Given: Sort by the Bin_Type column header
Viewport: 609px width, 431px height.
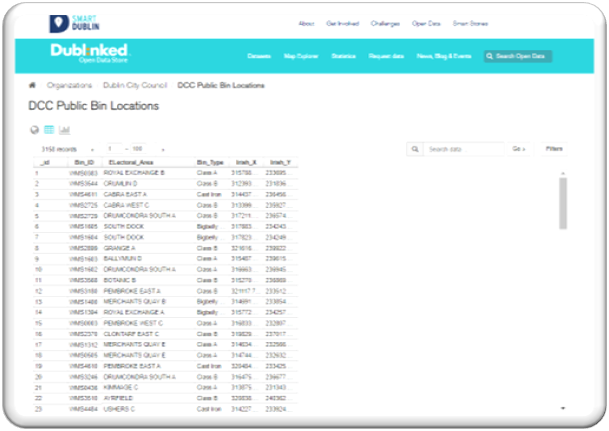Looking at the screenshot, I should coord(208,162).
